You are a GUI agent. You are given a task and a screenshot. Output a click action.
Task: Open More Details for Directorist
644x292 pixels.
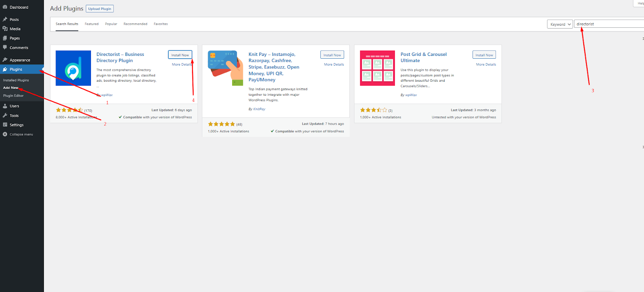[182, 64]
